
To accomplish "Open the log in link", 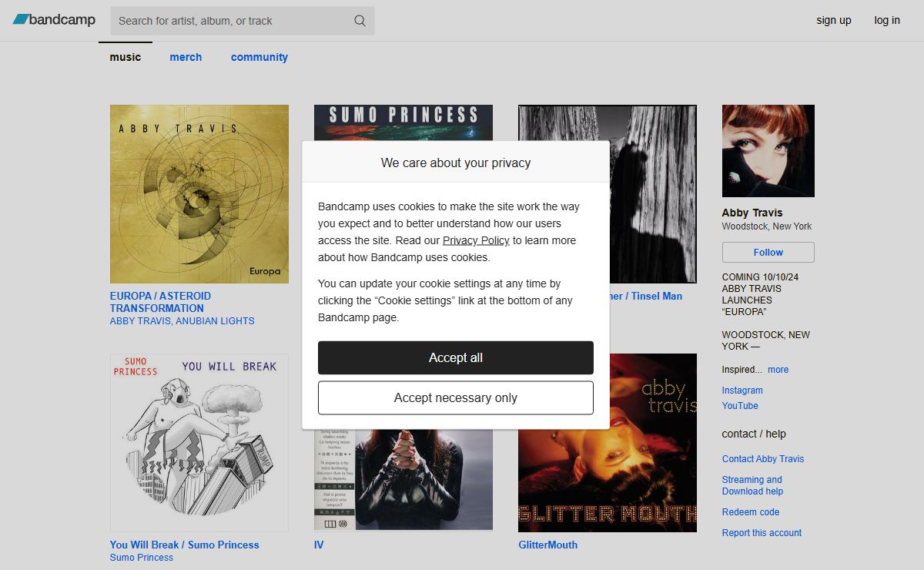I will pyautogui.click(x=887, y=20).
